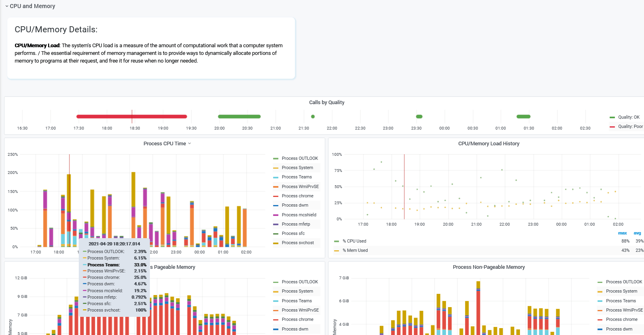Toggle the Quality: Poor legend series
The image size is (644, 335).
tap(630, 126)
